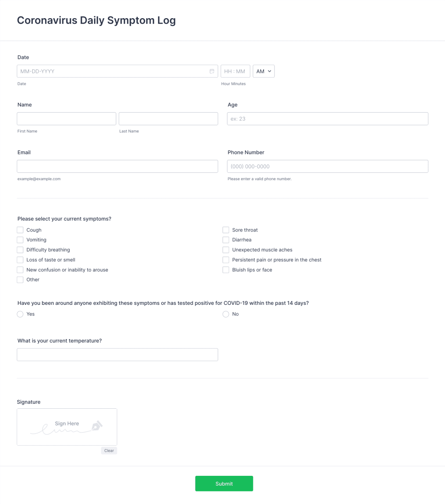The height and width of the screenshot is (504, 445).
Task: Click the First Name input field
Action: tap(66, 119)
